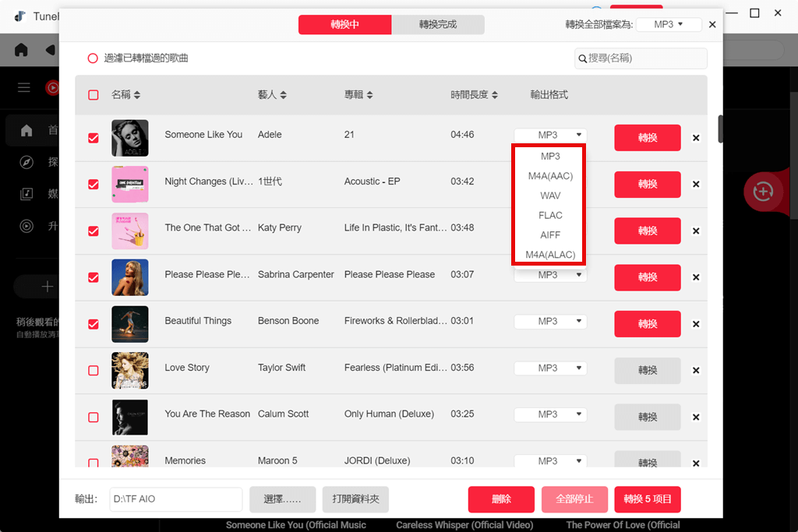This screenshot has height=532, width=798.
Task: Sort by artist using sort arrows
Action: [x=283, y=94]
